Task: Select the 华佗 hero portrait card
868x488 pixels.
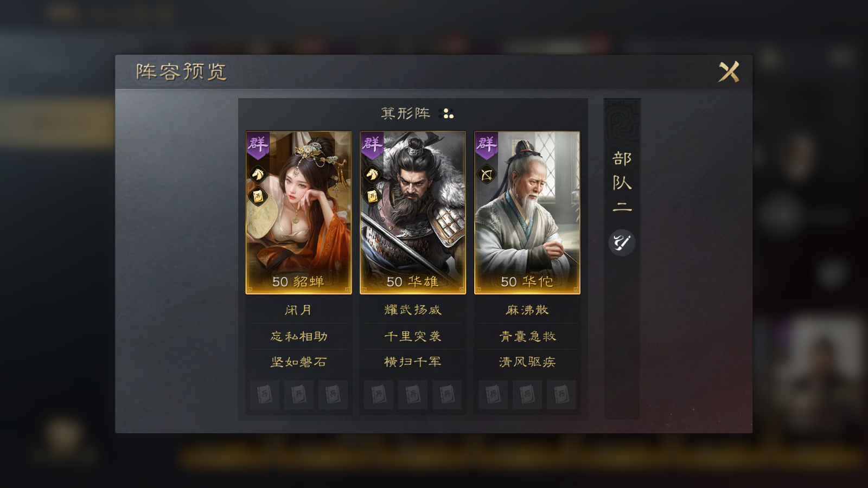Action: coord(527,213)
